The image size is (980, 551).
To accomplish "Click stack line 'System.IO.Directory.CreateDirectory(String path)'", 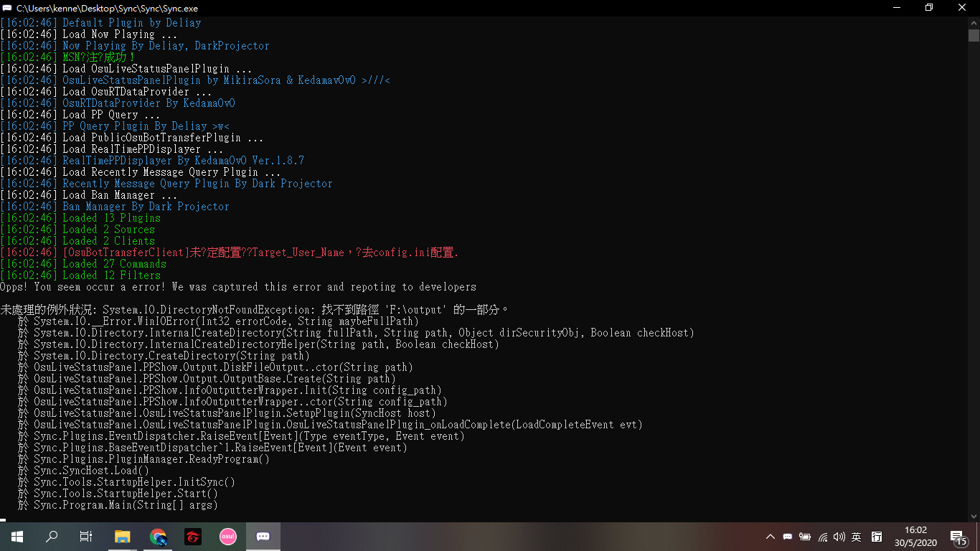I will pyautogui.click(x=164, y=356).
